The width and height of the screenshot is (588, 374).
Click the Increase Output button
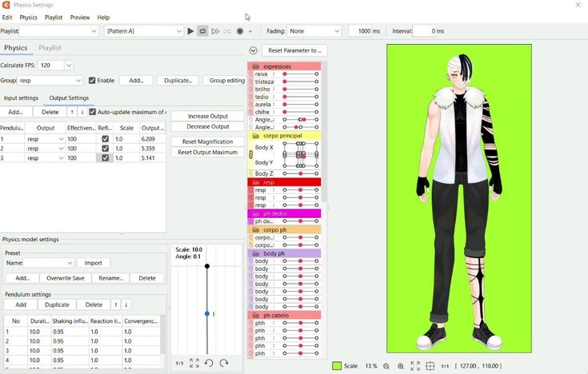pos(207,116)
